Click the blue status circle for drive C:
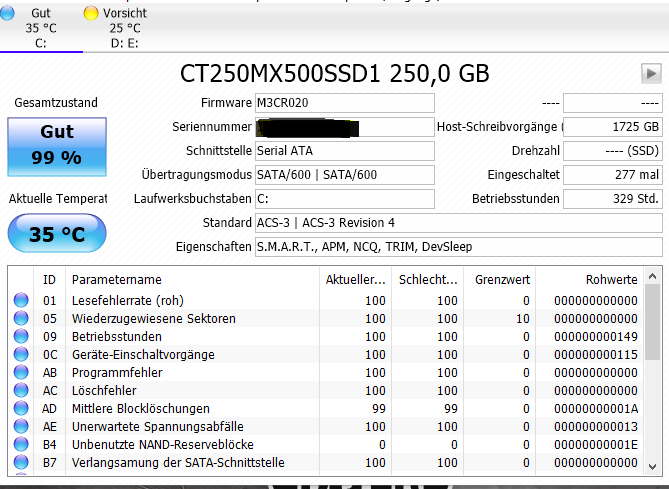Image resolution: width=669 pixels, height=489 pixels. tap(7, 13)
